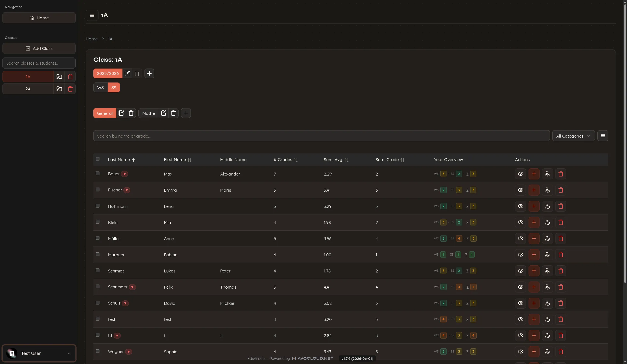Edit the General subject

point(121,113)
